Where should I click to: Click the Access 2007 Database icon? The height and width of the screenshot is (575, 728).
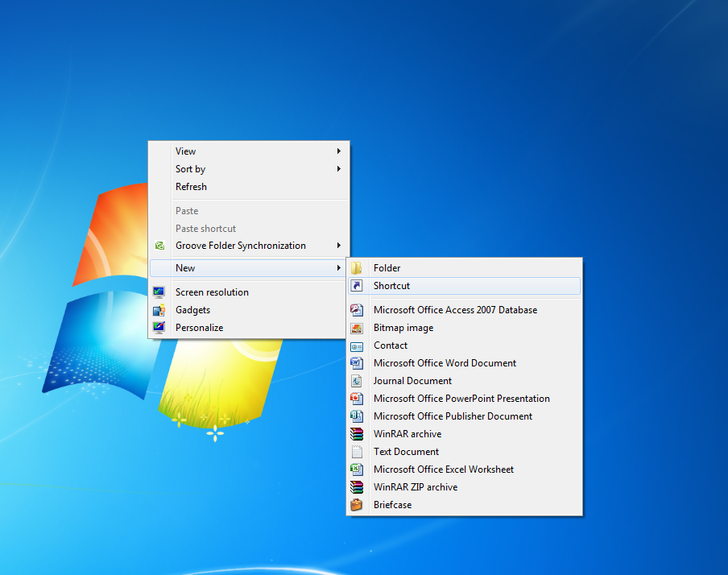(357, 310)
